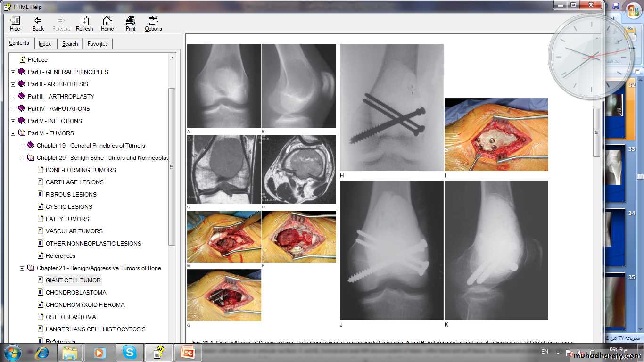Screen dimensions: 644x362
Task: Collapse the Part VI - TUMORS node
Action: coord(13,133)
